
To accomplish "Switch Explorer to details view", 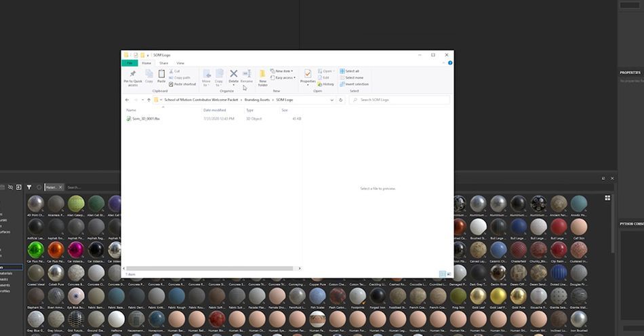I will [x=443, y=274].
